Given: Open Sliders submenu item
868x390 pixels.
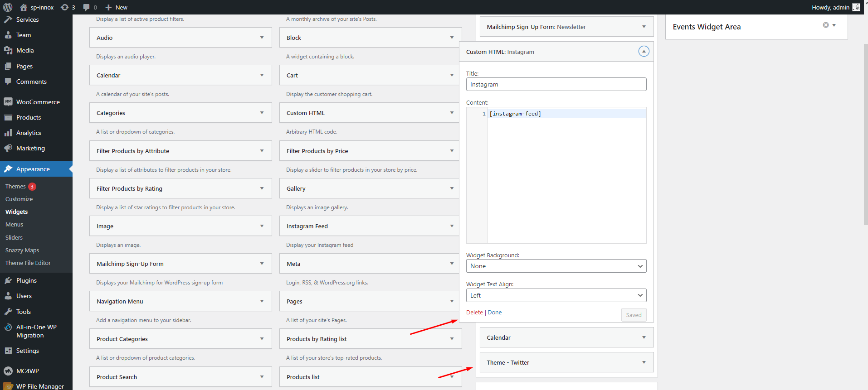Looking at the screenshot, I should (14, 237).
